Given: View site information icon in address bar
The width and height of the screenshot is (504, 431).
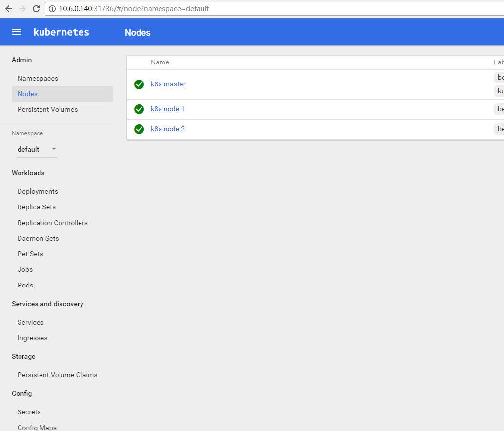Looking at the screenshot, I should (x=52, y=9).
